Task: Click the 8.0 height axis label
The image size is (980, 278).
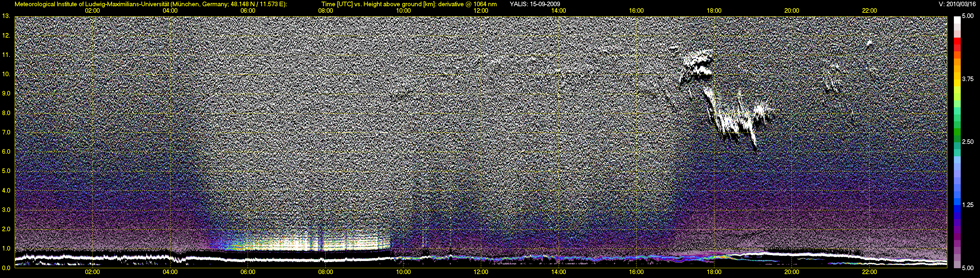Action: (x=6, y=113)
